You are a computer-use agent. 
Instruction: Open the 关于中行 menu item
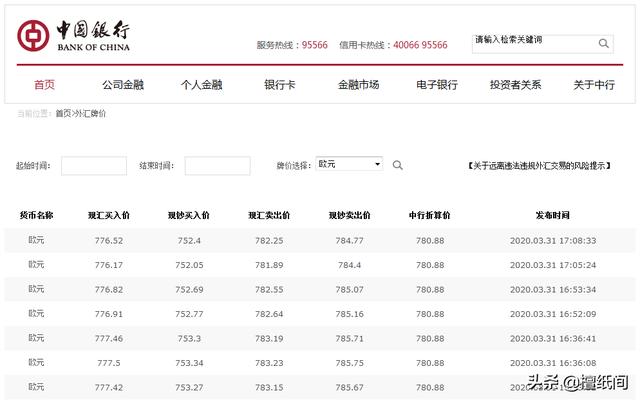594,85
